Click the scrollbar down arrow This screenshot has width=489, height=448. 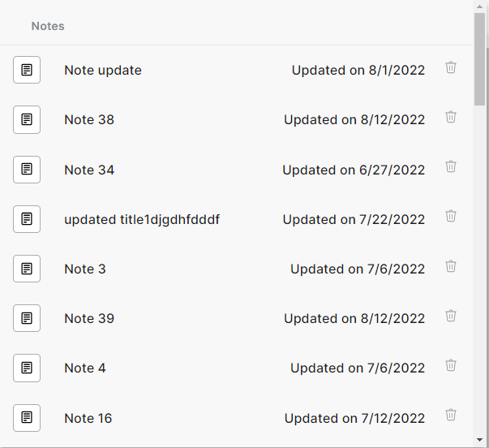click(479, 440)
